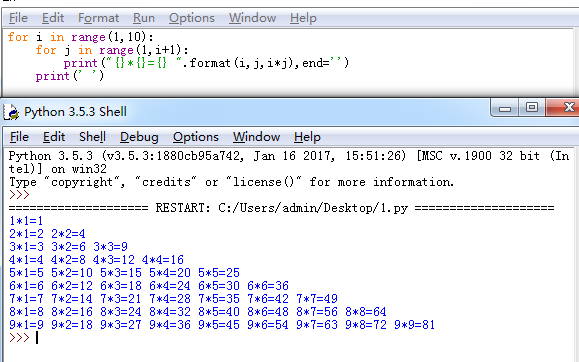
Task: Click output '3*3=9'
Action: click(x=110, y=247)
